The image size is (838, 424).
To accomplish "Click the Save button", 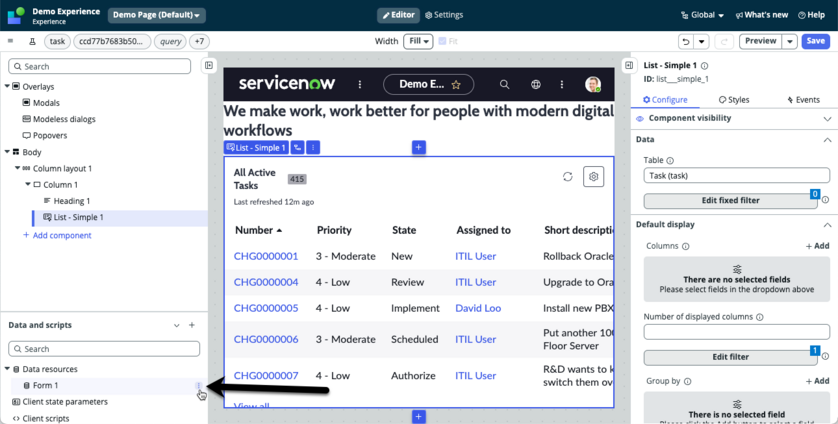I will 816,41.
